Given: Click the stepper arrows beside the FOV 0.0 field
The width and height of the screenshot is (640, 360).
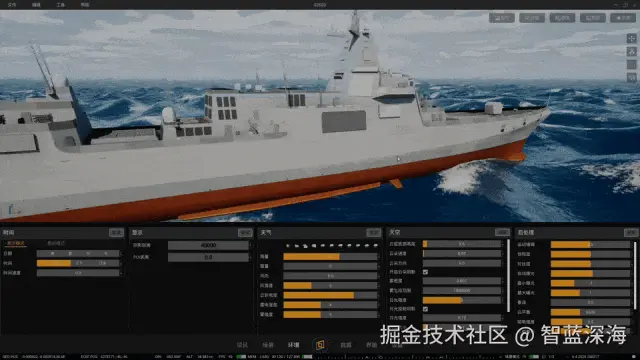Looking at the screenshot, I should (x=250, y=257).
